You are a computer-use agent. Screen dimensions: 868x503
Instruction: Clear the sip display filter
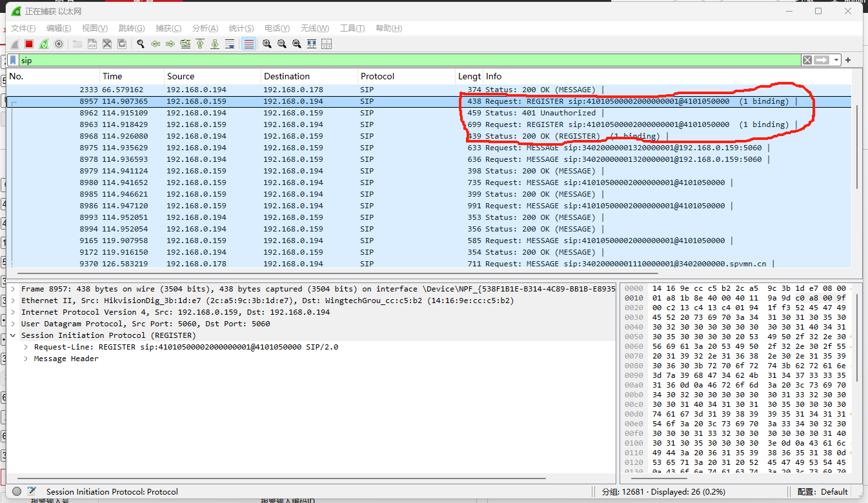807,60
